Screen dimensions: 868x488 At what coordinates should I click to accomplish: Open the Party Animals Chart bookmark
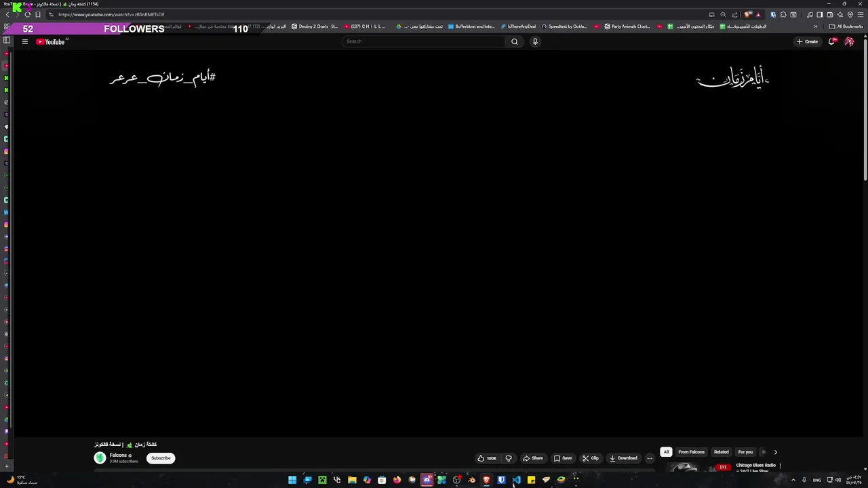627,26
